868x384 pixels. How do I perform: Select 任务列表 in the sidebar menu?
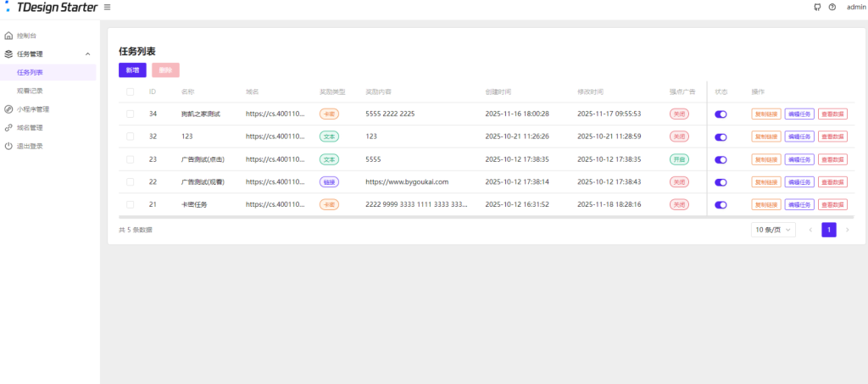pos(30,73)
